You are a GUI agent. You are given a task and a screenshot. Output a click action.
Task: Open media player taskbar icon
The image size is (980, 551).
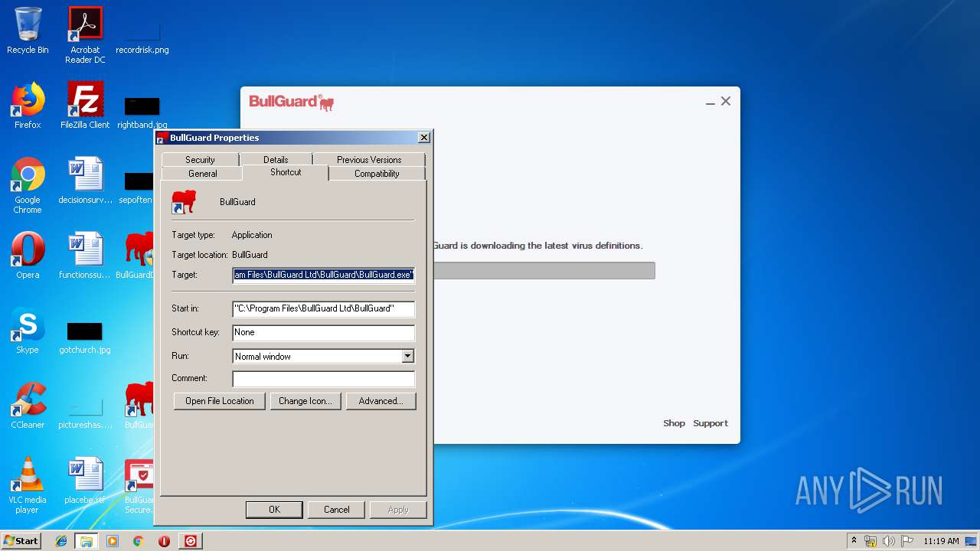pos(113,541)
